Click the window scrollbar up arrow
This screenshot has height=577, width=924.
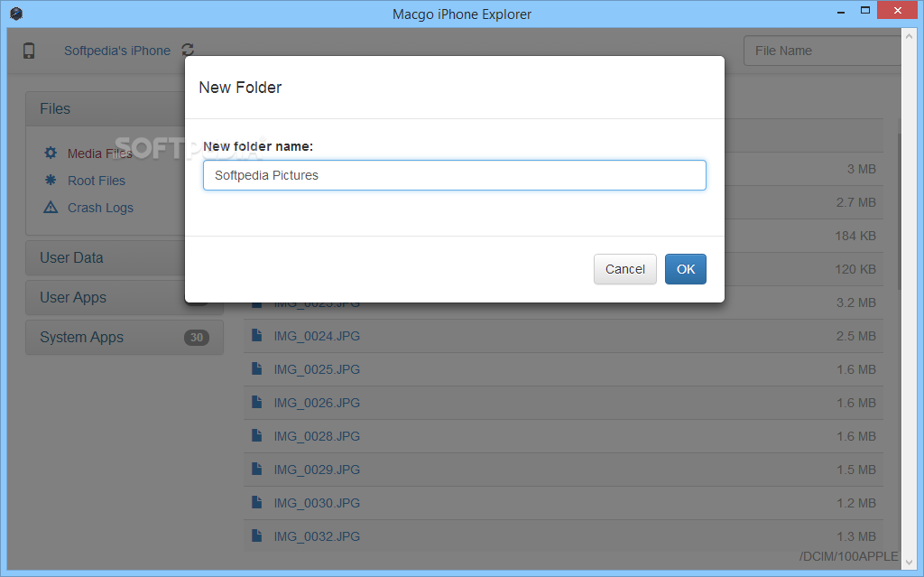(x=910, y=36)
